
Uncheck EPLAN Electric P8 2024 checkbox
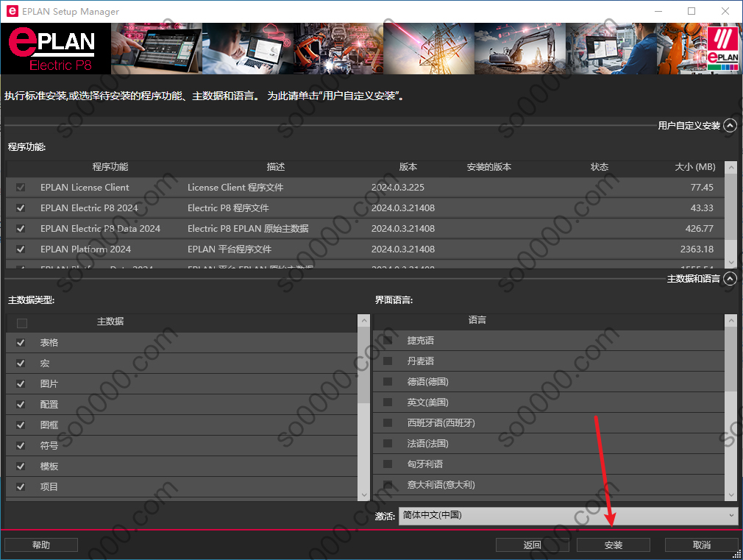pos(21,208)
